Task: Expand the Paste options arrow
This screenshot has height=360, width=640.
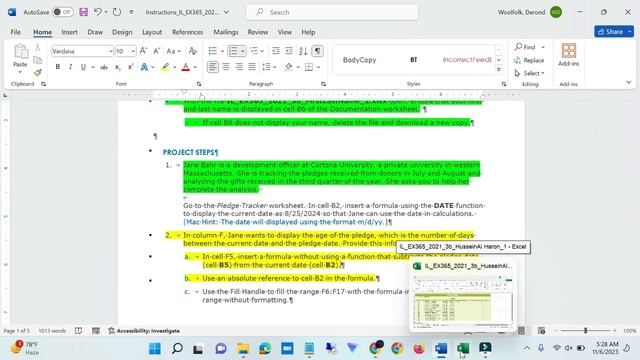Action: (x=20, y=73)
